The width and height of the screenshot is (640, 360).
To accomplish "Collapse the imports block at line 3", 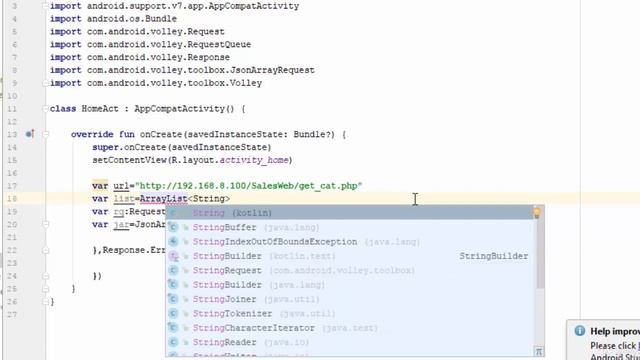I will point(45,6).
